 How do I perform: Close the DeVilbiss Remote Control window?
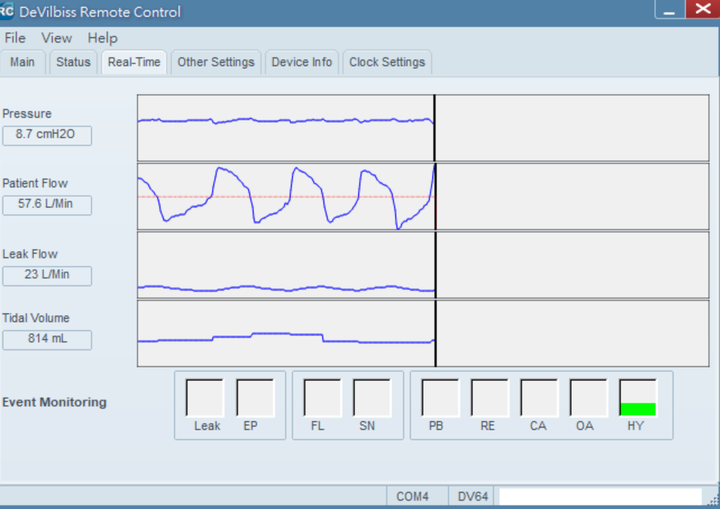click(x=703, y=9)
